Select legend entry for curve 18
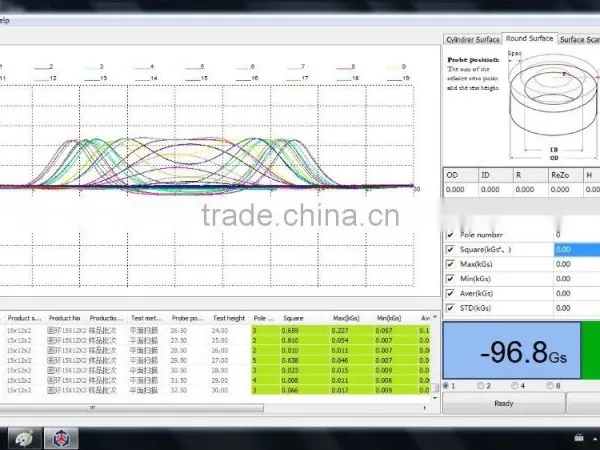The height and width of the screenshot is (450, 600). point(347,78)
